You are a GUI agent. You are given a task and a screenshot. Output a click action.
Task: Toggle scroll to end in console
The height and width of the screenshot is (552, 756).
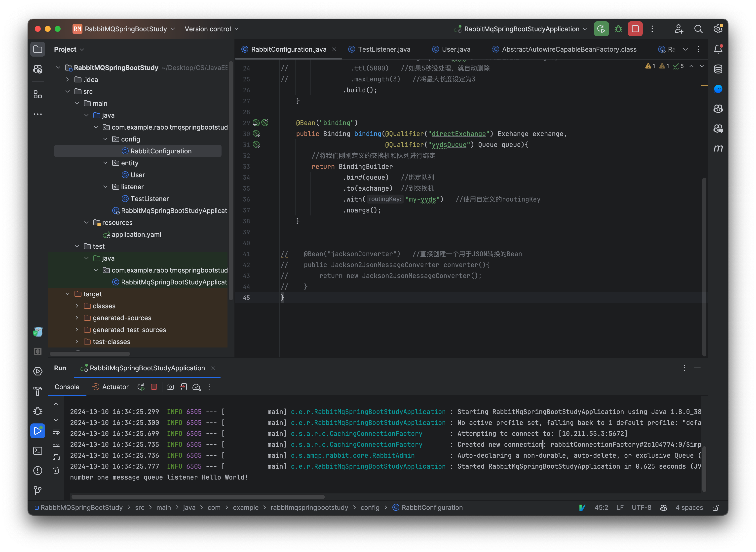tap(56, 445)
